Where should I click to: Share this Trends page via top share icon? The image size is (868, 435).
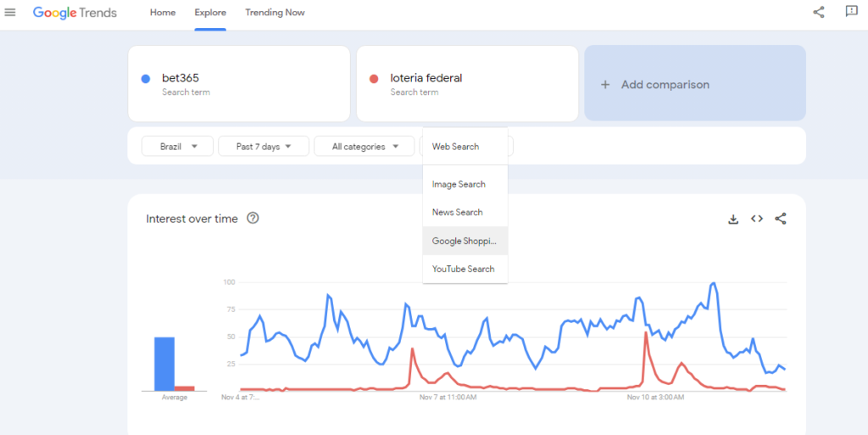pos(818,12)
